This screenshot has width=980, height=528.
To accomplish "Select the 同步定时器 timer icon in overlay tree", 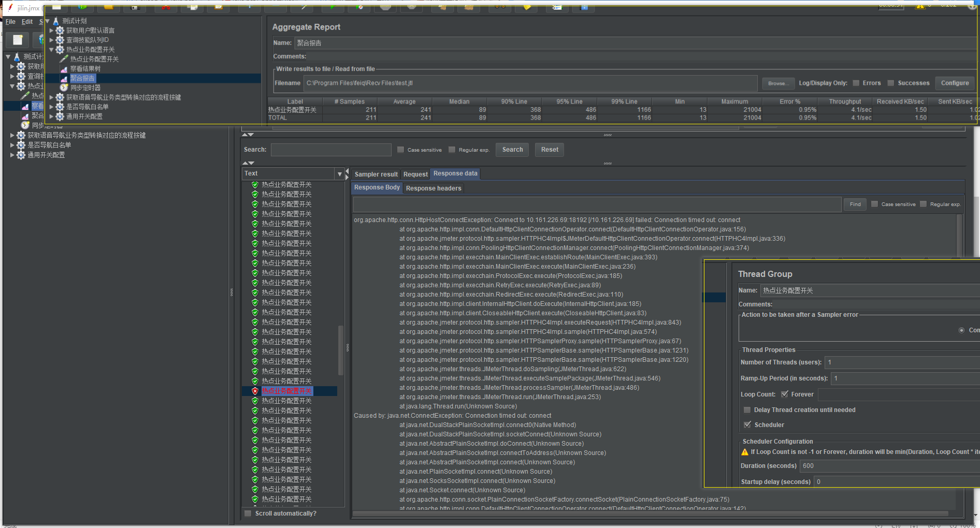I will (64, 87).
